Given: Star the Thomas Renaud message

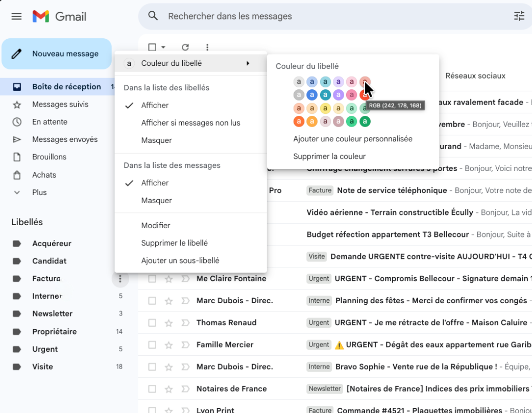Looking at the screenshot, I should coord(168,323).
